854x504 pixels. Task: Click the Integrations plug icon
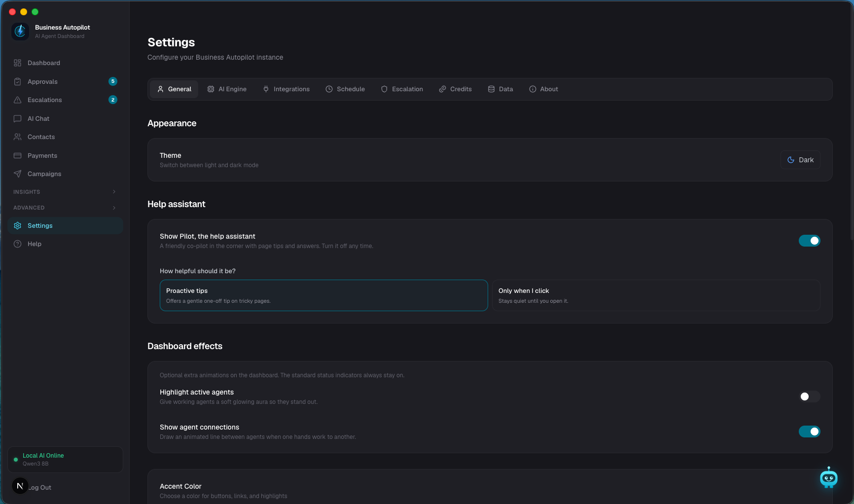[x=266, y=89]
